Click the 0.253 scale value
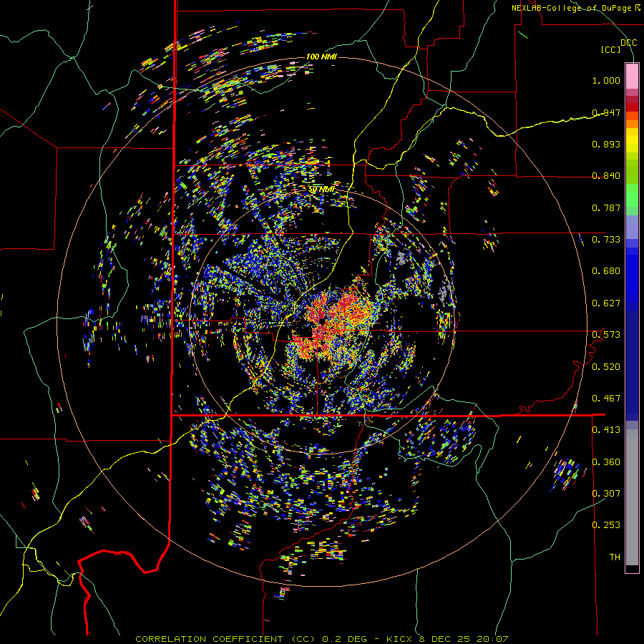Screen dimensions: 644x644 point(606,525)
